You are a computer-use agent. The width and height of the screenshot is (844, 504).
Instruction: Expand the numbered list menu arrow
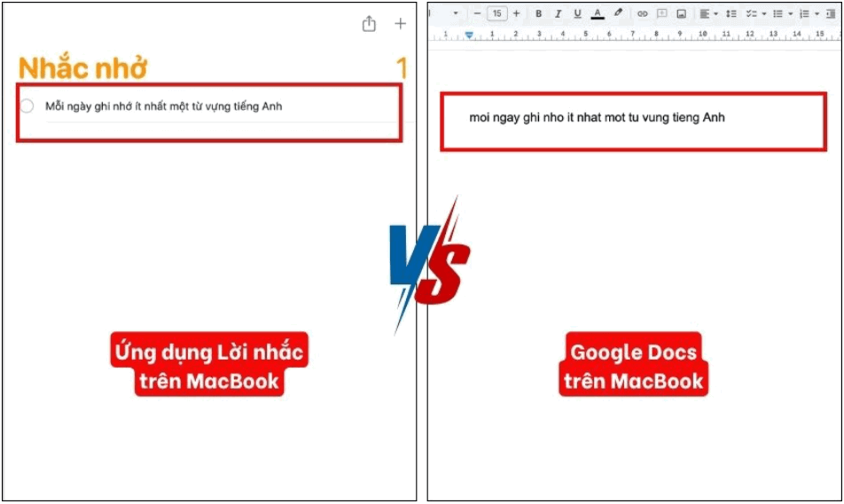pos(817,14)
